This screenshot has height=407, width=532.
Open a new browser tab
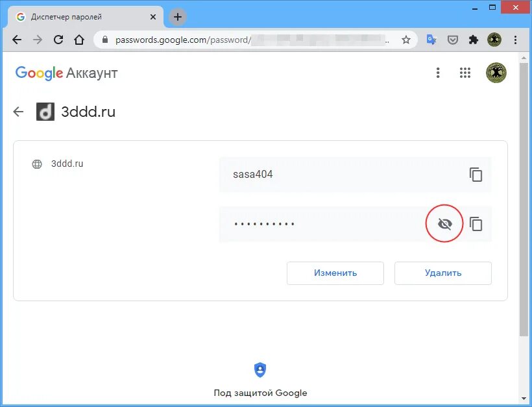178,17
